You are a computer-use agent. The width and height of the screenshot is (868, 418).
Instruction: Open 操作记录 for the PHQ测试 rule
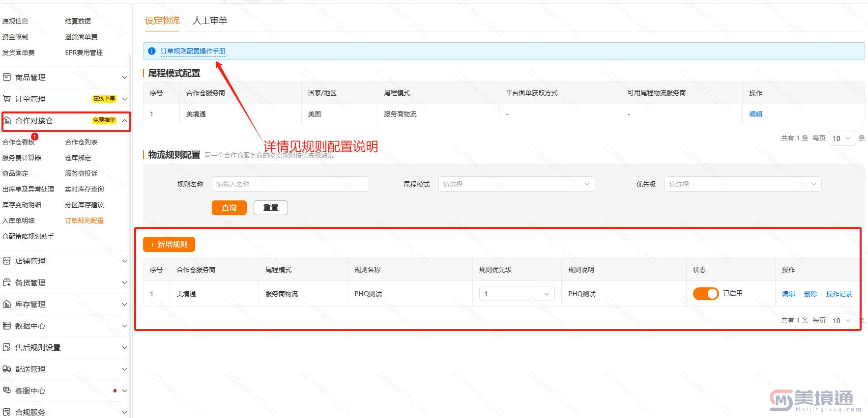(839, 294)
